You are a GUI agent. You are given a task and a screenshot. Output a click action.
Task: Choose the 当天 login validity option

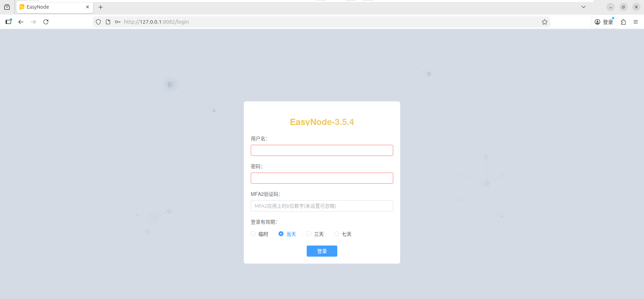[281, 234]
